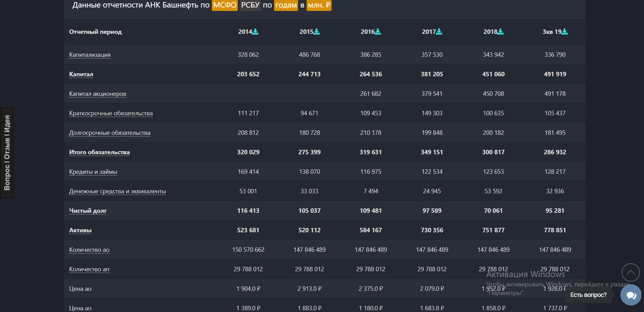Switch to РСБУ reporting standard

pos(250,5)
